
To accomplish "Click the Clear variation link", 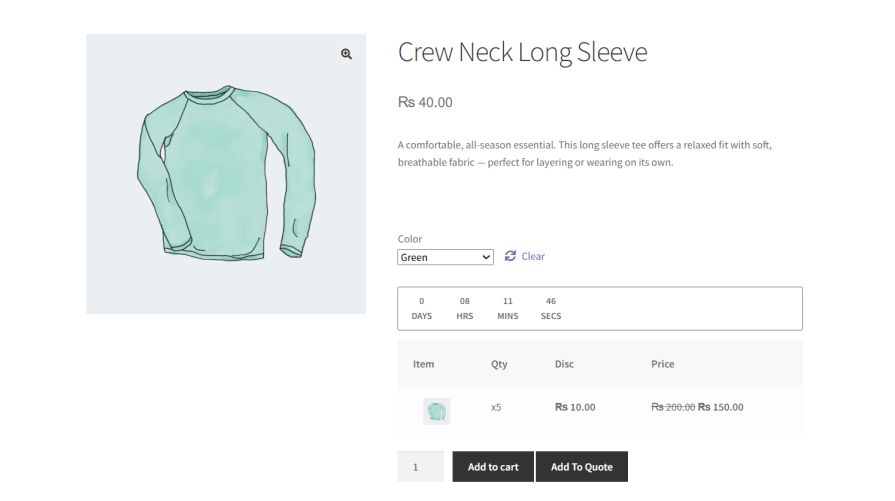I will (533, 256).
